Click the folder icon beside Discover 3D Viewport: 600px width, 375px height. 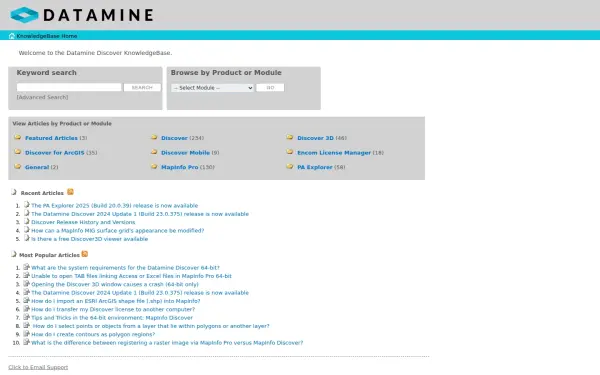(x=290, y=137)
